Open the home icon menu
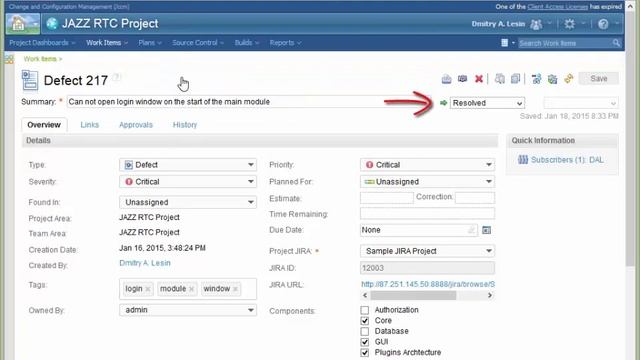640x360 pixels. click(x=23, y=24)
